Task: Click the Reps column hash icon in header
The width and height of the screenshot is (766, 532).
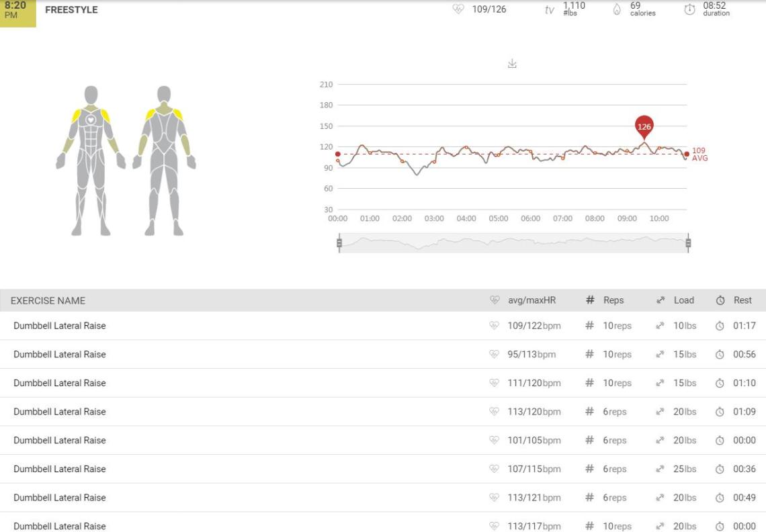Action: coord(590,300)
